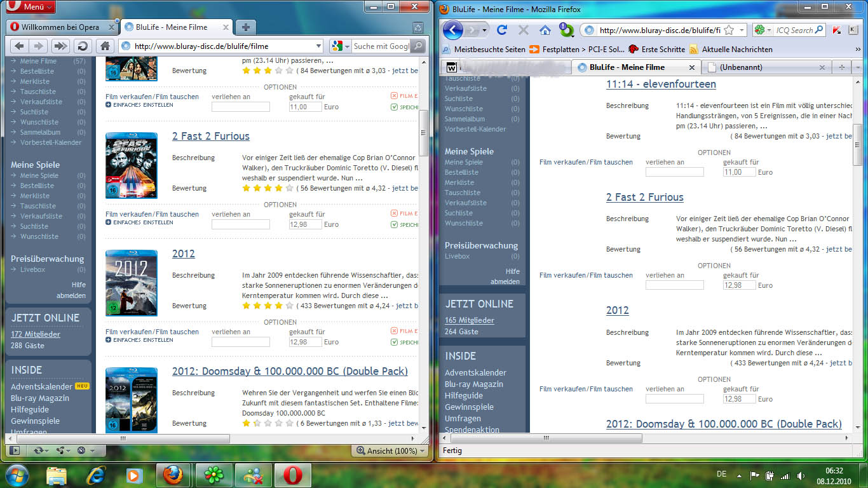Go to Opera's home page
This screenshot has height=488, width=868.
click(x=105, y=46)
